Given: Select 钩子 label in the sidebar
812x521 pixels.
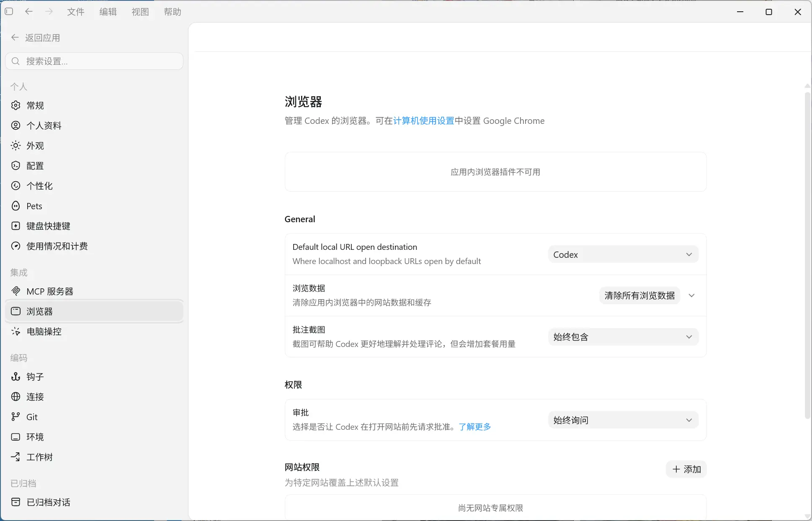Looking at the screenshot, I should point(35,377).
